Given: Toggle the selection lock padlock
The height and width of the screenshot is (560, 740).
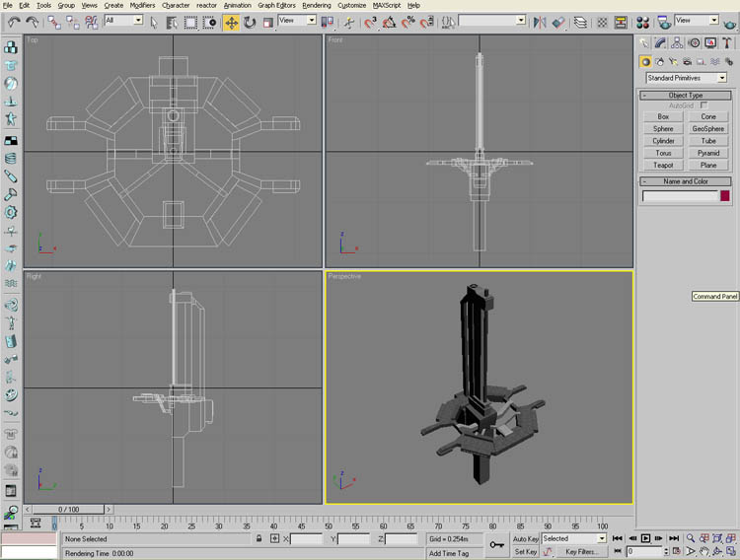Looking at the screenshot, I should [x=259, y=539].
